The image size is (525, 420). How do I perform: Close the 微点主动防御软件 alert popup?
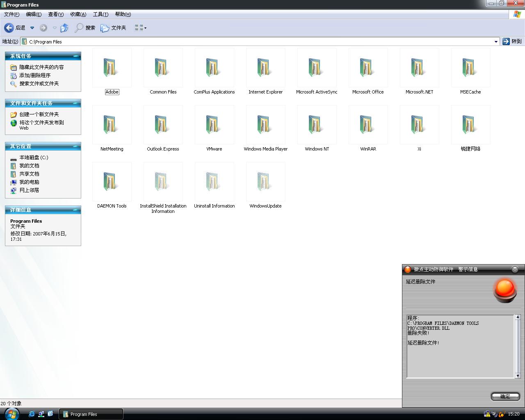515,269
